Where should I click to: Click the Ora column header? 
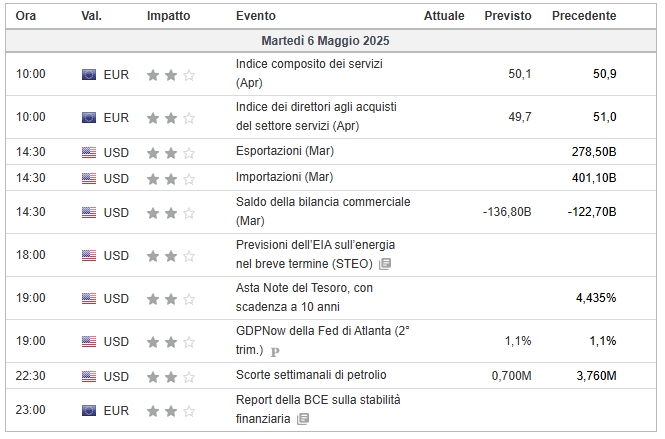[26, 16]
